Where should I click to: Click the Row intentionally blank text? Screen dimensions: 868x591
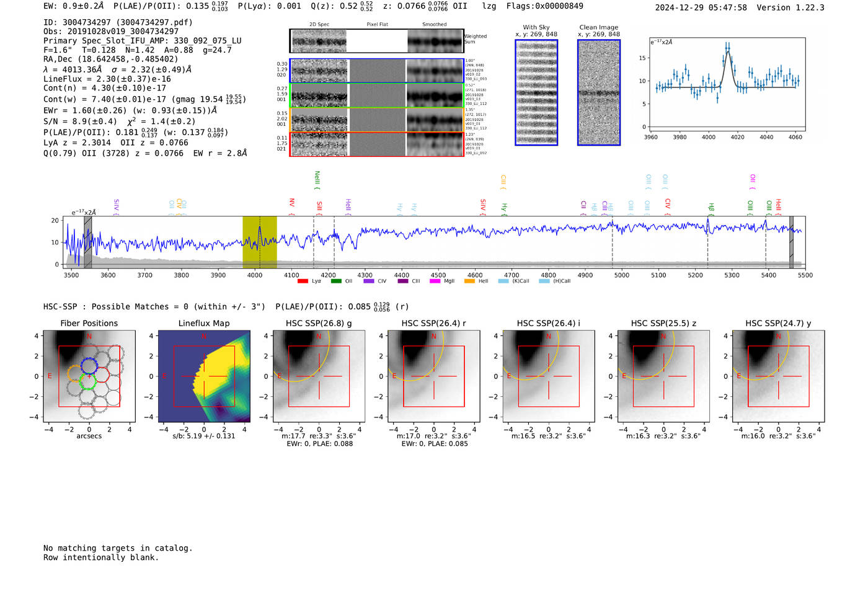tap(101, 558)
